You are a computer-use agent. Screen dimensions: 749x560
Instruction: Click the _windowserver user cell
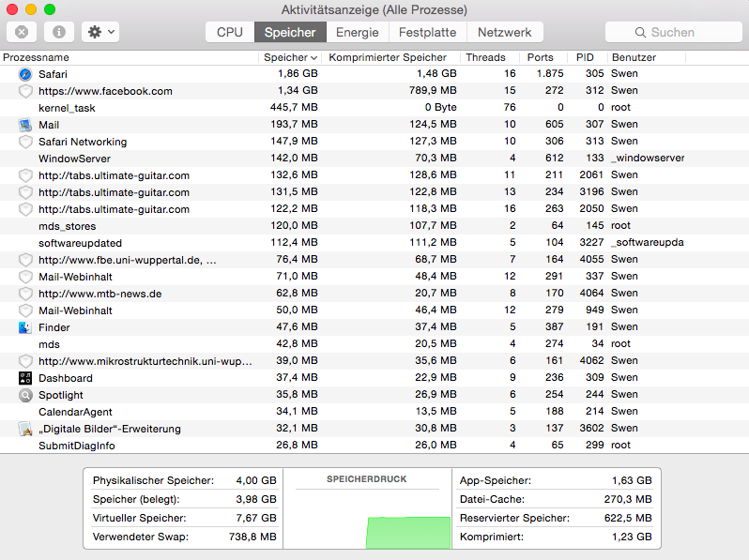click(648, 158)
